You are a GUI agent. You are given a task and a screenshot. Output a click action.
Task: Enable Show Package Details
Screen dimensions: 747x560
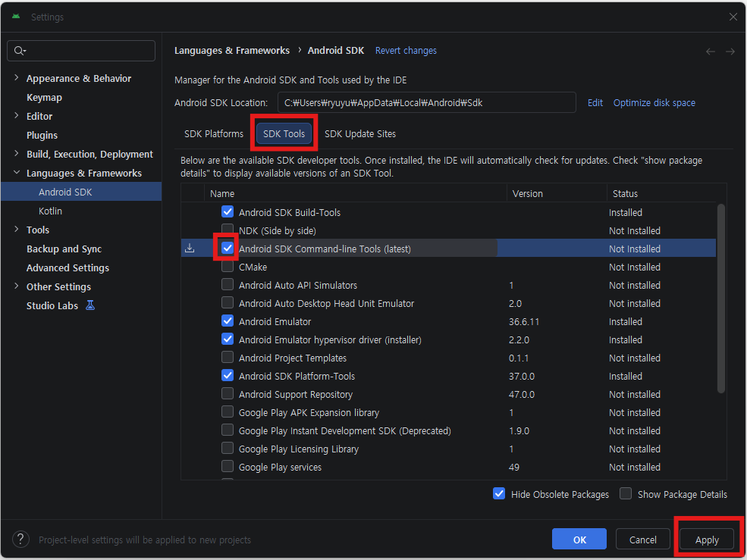(626, 493)
